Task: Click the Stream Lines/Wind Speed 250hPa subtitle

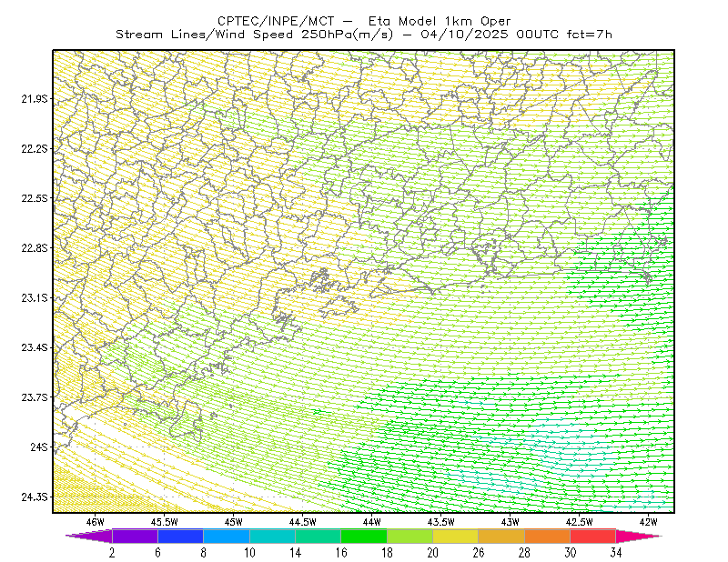Action: [364, 35]
